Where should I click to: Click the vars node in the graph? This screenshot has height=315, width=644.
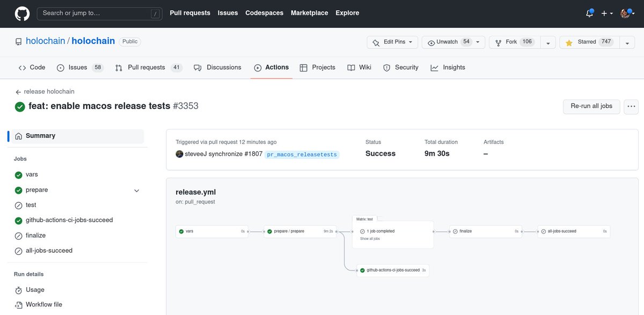212,231
